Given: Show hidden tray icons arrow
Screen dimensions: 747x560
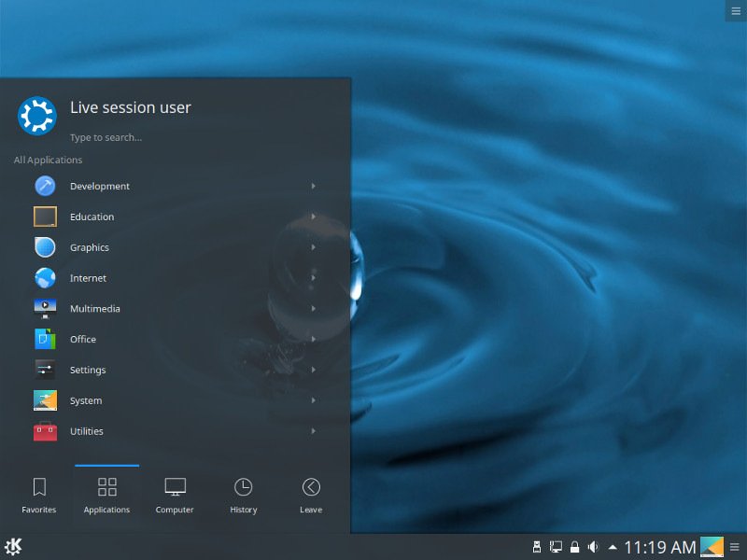Looking at the screenshot, I should [613, 547].
